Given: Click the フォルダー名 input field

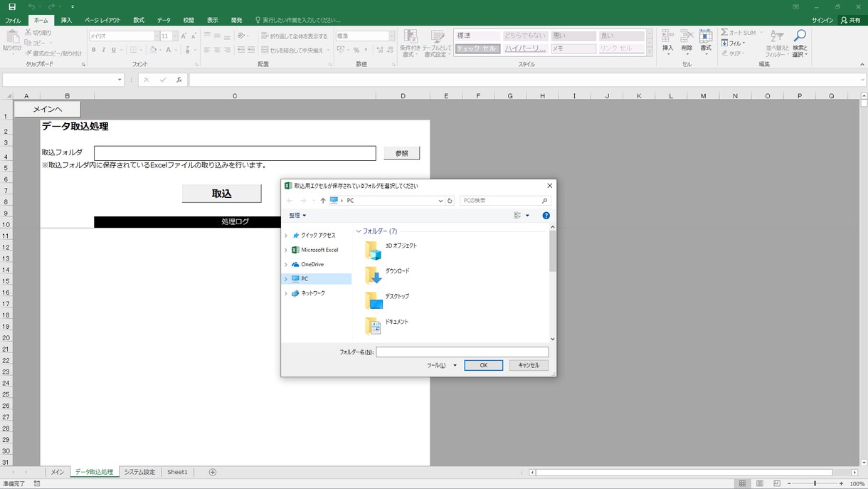Looking at the screenshot, I should click(x=462, y=352).
